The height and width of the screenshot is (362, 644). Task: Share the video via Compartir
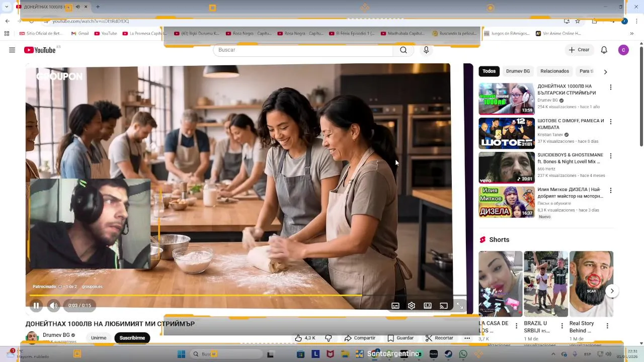[360, 338]
